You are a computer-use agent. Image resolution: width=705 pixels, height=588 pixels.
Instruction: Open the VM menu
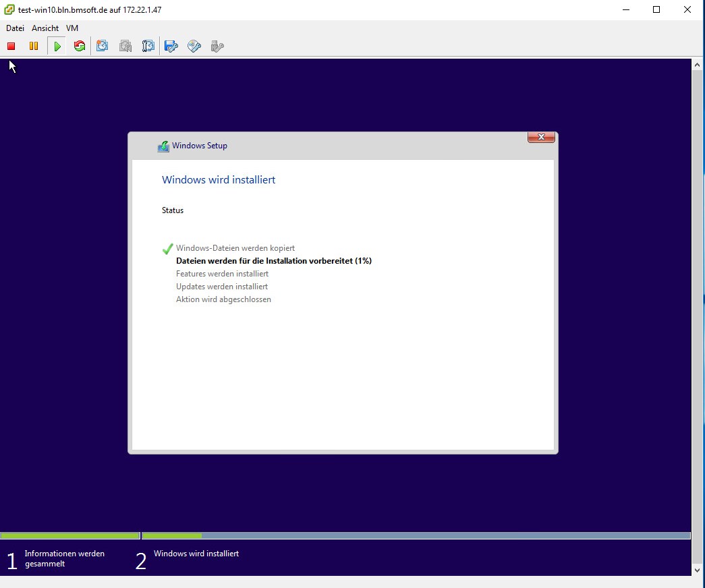click(x=72, y=28)
